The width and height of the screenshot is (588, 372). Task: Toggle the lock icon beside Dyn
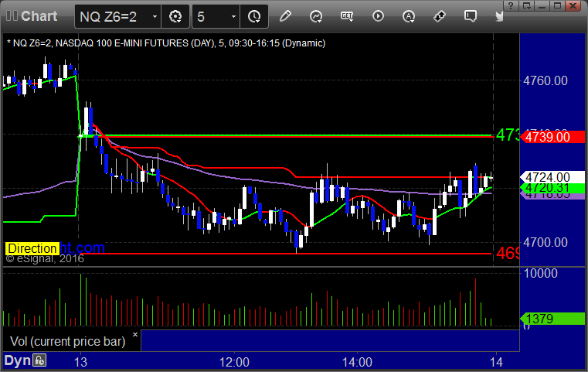[x=39, y=360]
